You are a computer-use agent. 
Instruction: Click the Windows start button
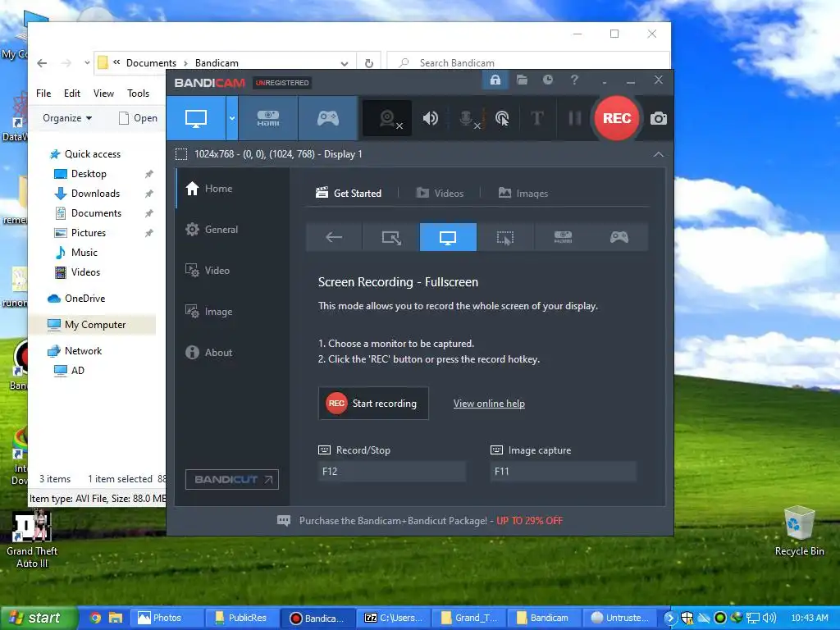(39, 618)
